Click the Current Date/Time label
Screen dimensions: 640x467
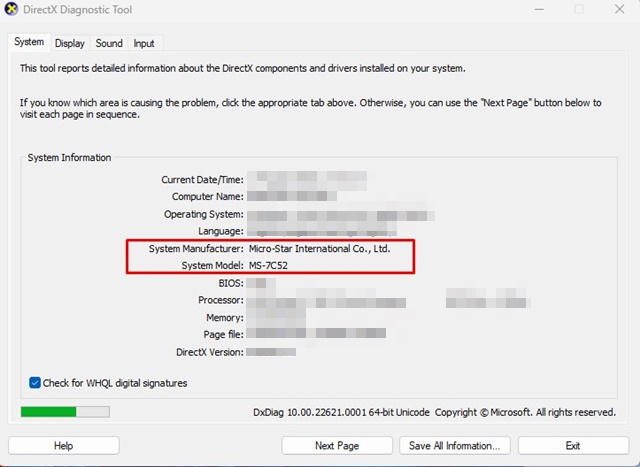point(202,180)
